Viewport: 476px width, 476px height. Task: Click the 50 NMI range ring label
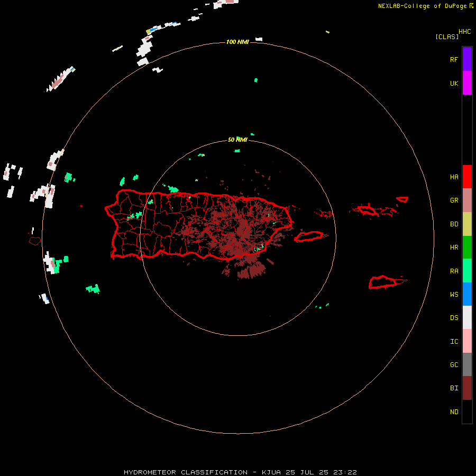pos(237,140)
